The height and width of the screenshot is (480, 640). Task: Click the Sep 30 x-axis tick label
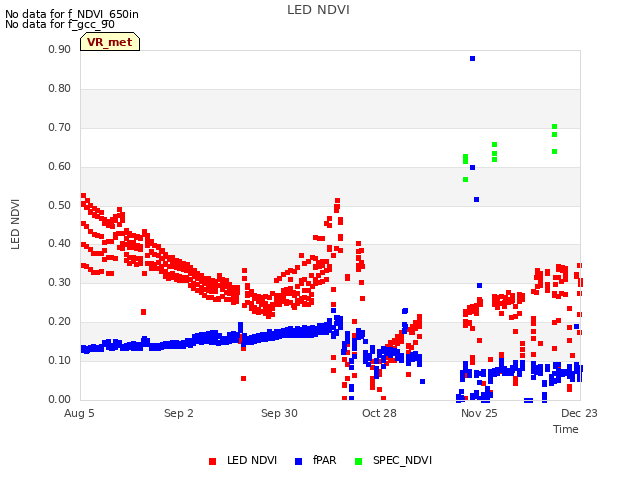click(279, 413)
